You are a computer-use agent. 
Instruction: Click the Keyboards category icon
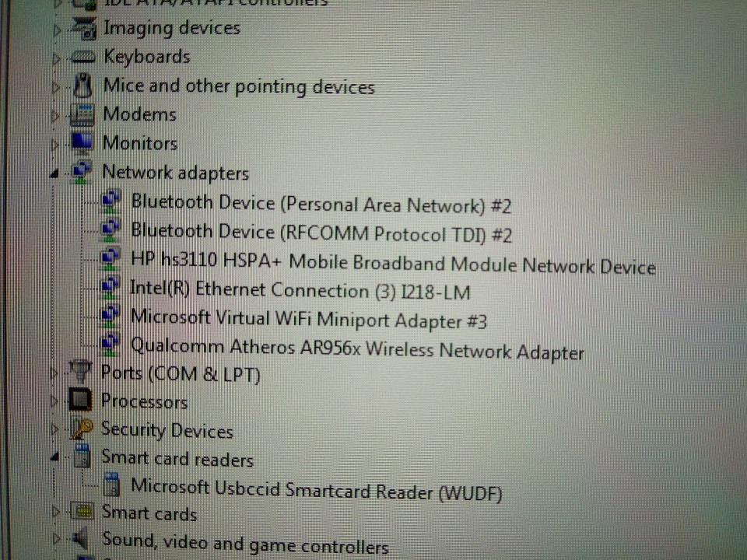83,57
